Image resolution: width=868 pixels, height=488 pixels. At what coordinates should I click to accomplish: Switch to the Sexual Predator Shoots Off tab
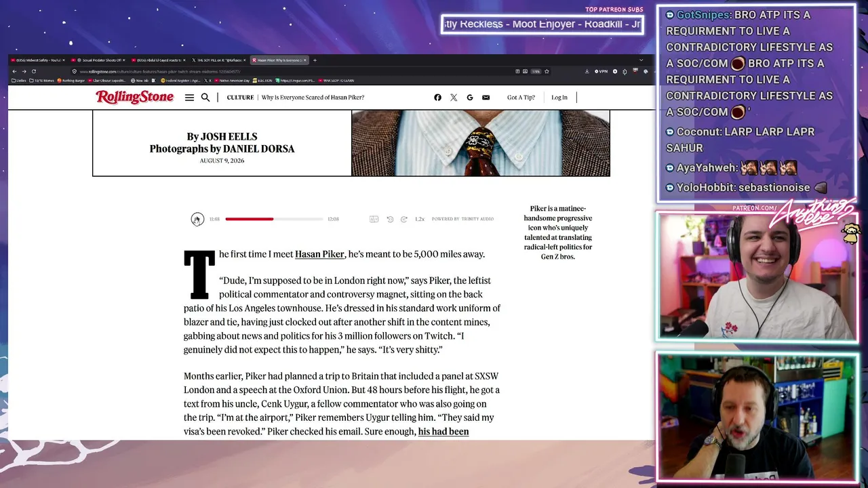[x=99, y=60]
